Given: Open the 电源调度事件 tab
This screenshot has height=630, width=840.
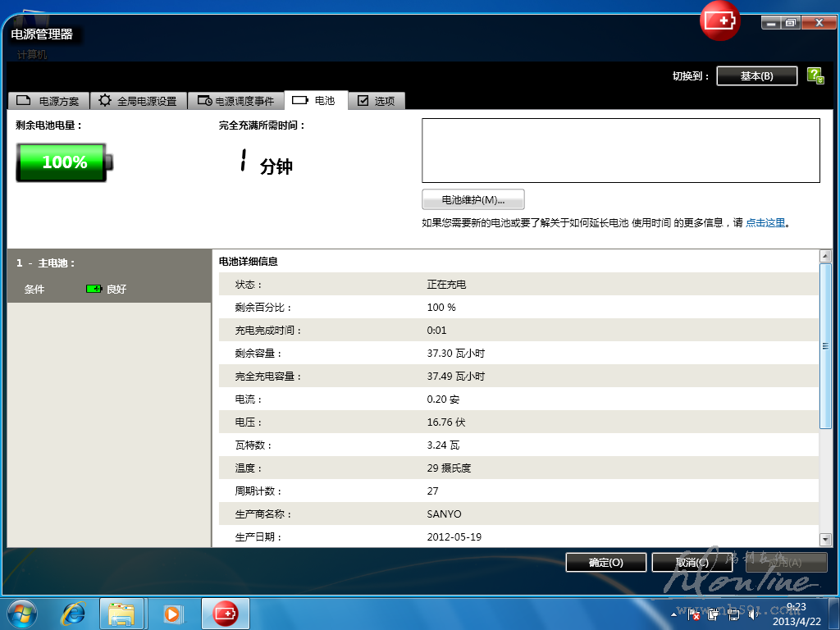Looking at the screenshot, I should tap(235, 101).
